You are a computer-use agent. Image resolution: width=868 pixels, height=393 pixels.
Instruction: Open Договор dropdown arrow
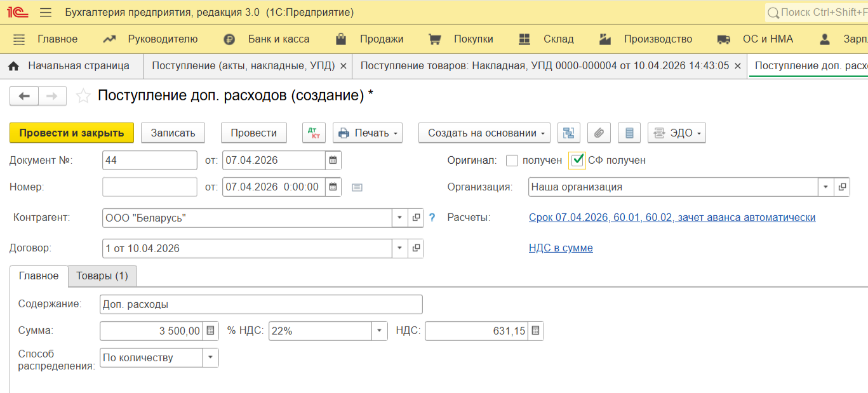click(x=400, y=248)
